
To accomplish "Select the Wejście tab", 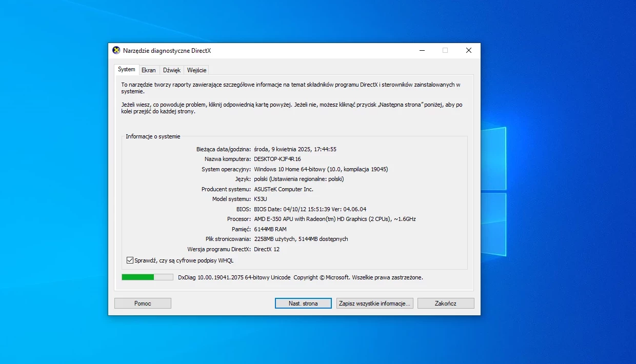I will click(197, 70).
